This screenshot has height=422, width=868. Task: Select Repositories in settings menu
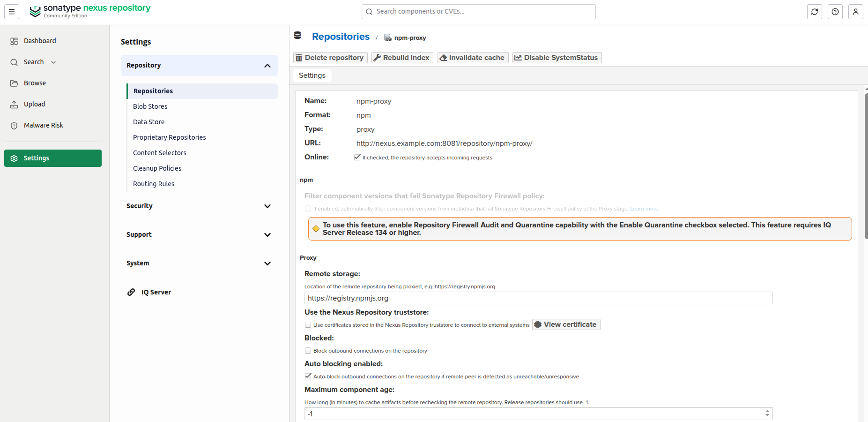pos(202,91)
